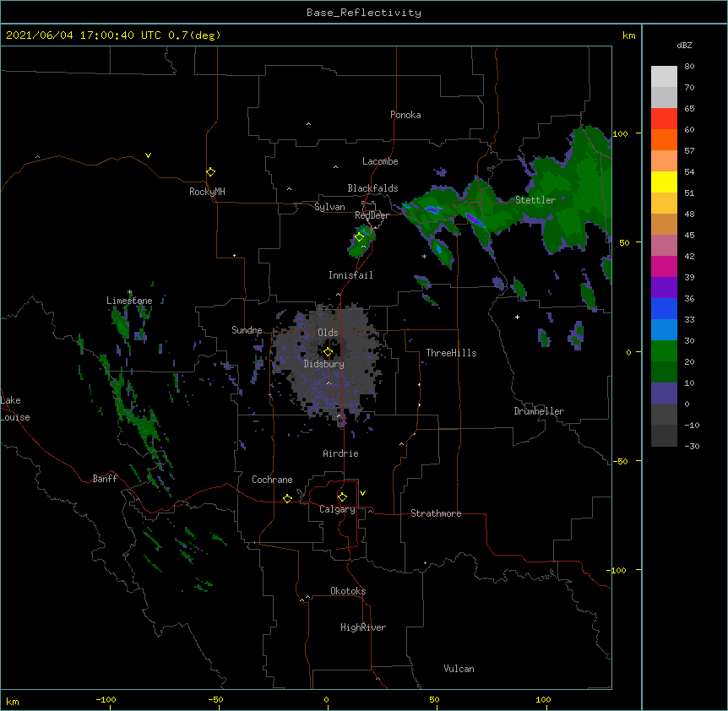Click the Ponoka town label
This screenshot has width=728, height=711.
405,115
